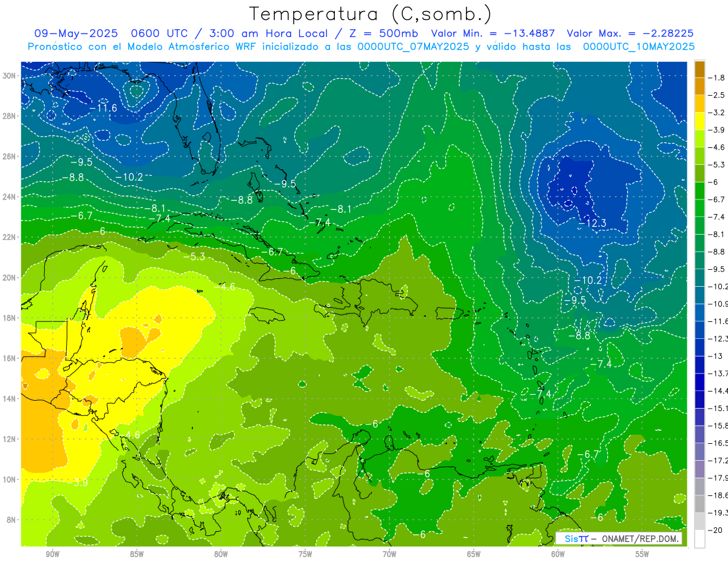The width and height of the screenshot is (728, 562).
Task: Click the '-12.3' contour label on the map
Action: [x=591, y=224]
